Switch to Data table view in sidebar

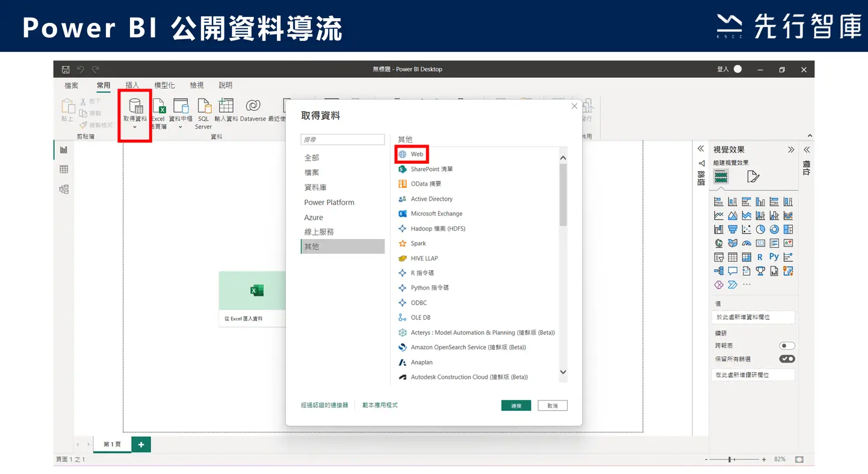click(x=64, y=170)
